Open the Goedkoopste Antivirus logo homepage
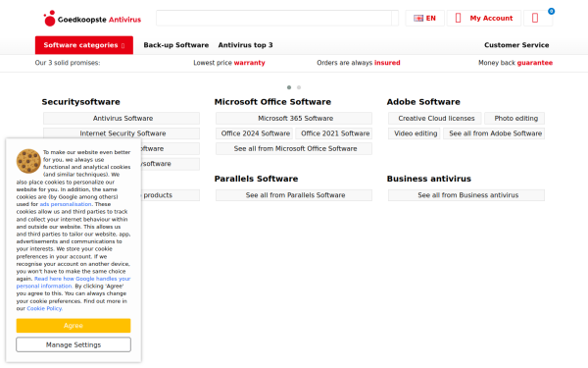 [92, 19]
